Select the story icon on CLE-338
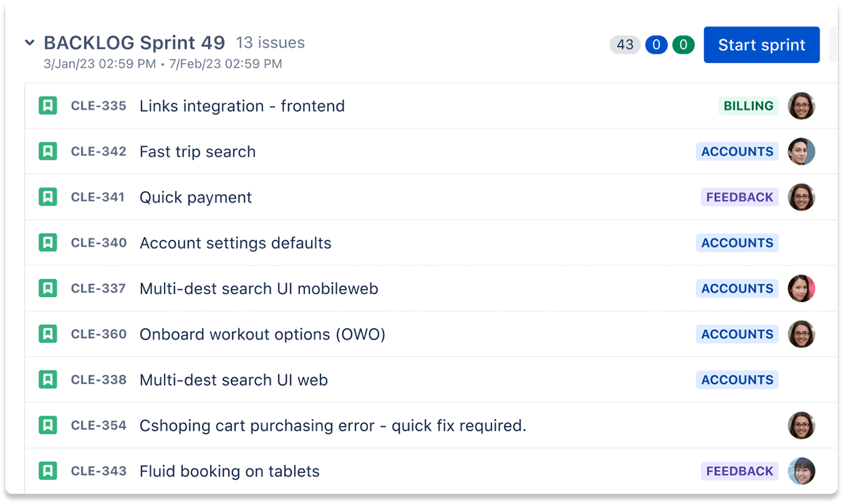Image resolution: width=843 pixels, height=504 pixels. click(48, 380)
